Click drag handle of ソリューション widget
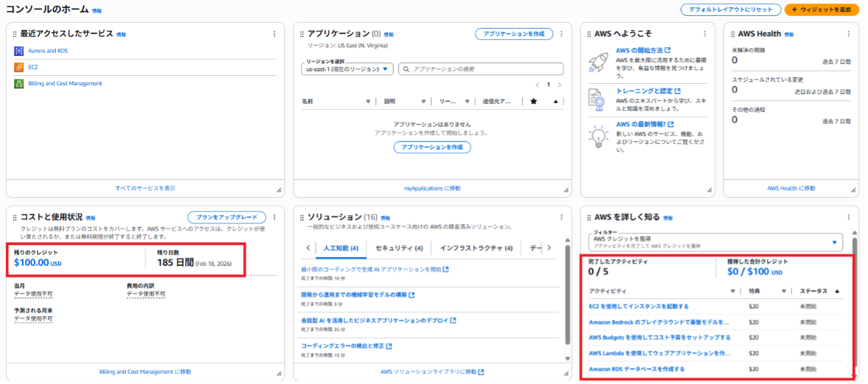The width and height of the screenshot is (868, 384). click(302, 217)
